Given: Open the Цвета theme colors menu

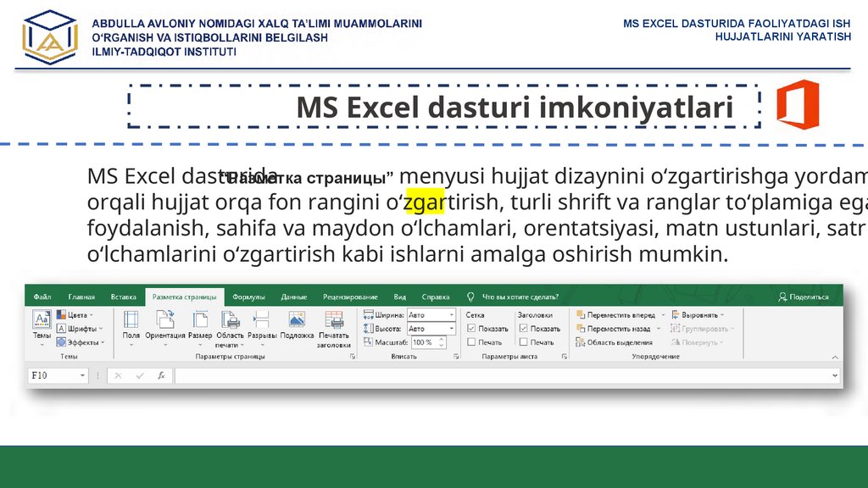Looking at the screenshot, I should pyautogui.click(x=75, y=315).
